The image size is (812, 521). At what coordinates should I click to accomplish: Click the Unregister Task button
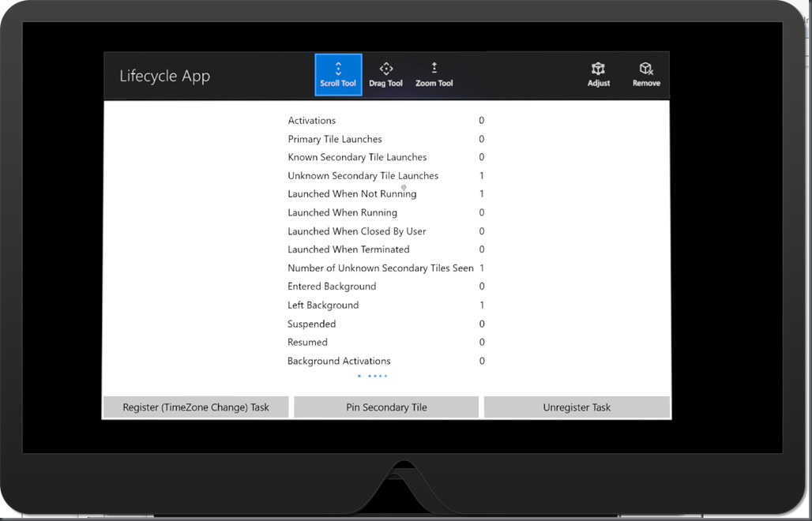coord(577,407)
